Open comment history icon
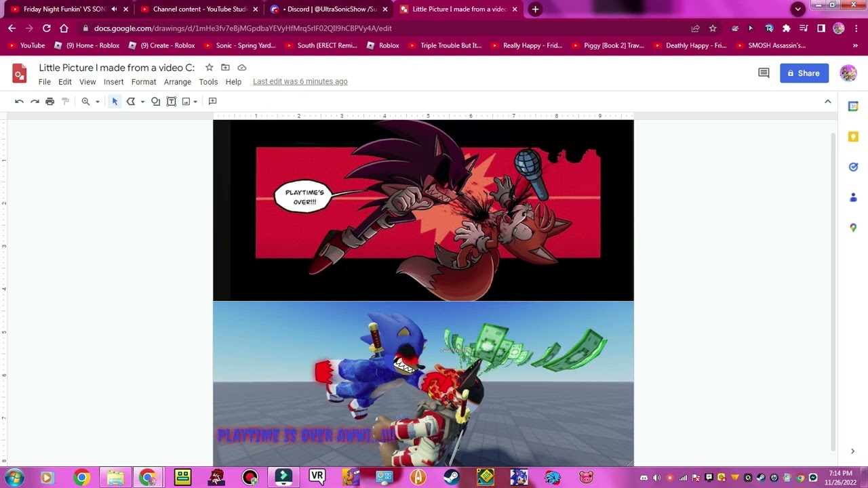The image size is (868, 488). (764, 73)
